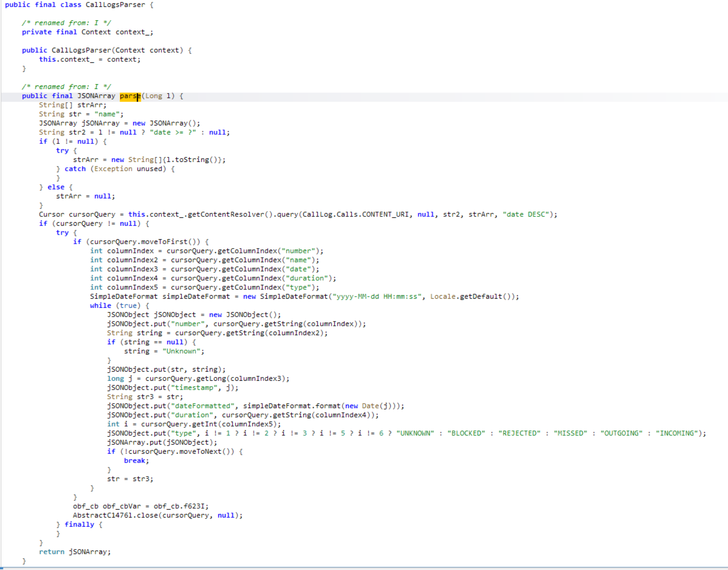The width and height of the screenshot is (728, 570).
Task: Click CallLogsParser in the class declaration line
Action: (x=115, y=5)
